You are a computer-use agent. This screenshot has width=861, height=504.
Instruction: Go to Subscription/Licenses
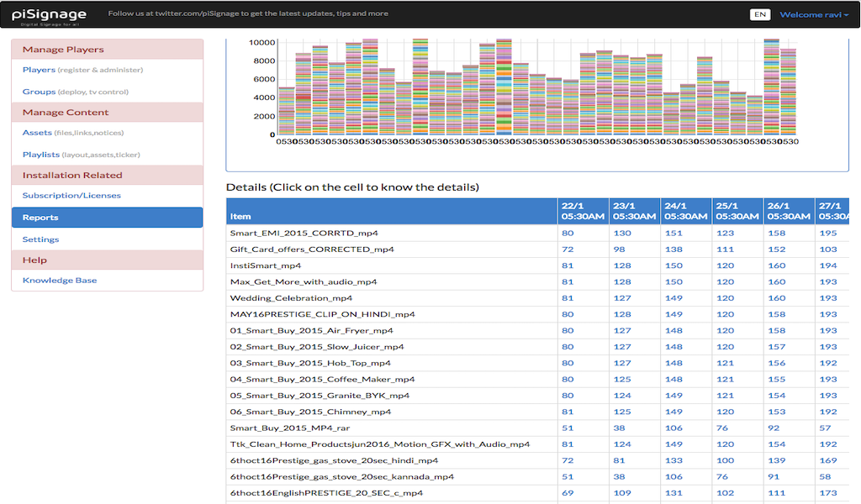[71, 195]
